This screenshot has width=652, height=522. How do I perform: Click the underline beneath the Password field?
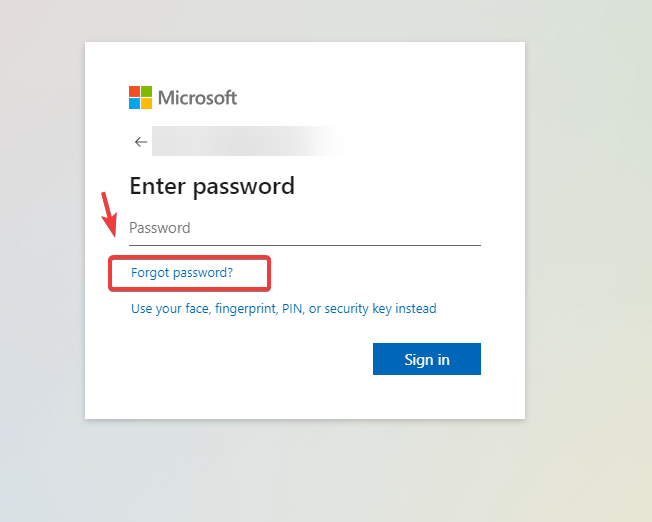point(304,244)
